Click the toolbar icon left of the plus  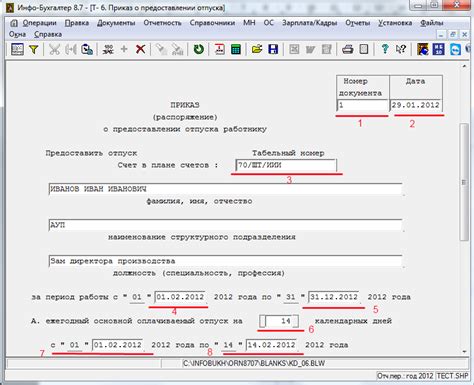108,50
